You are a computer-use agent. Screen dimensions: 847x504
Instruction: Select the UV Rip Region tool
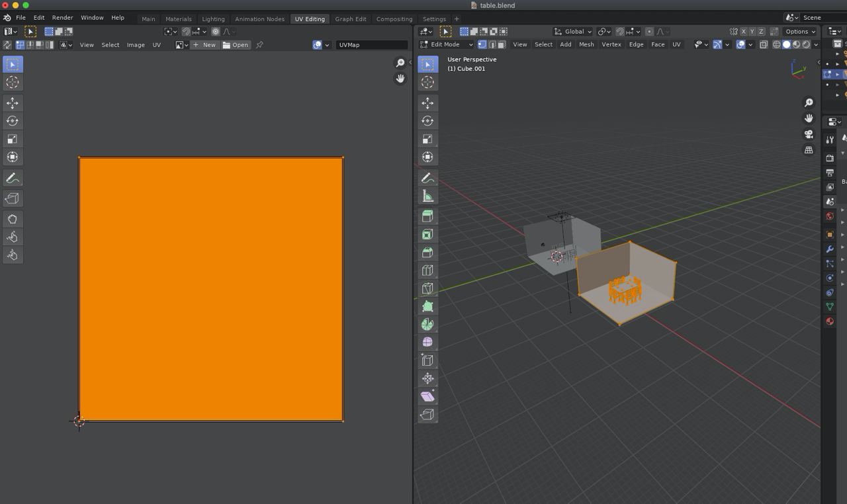coord(13,198)
